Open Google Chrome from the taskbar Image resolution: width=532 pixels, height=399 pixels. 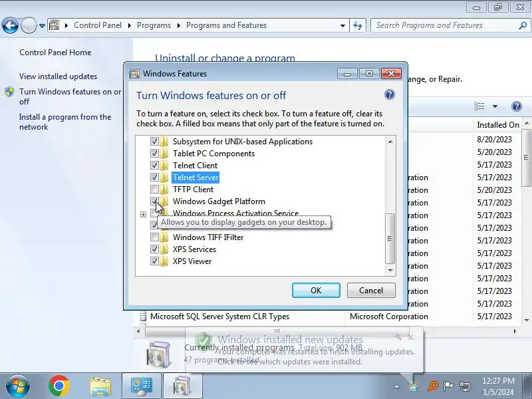[x=59, y=386]
